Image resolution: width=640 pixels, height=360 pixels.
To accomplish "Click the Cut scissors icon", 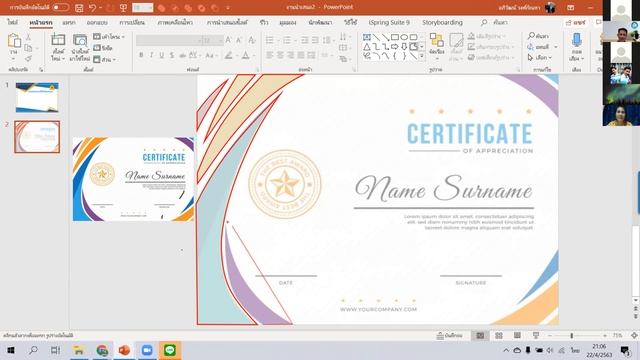I will pyautogui.click(x=28, y=37).
